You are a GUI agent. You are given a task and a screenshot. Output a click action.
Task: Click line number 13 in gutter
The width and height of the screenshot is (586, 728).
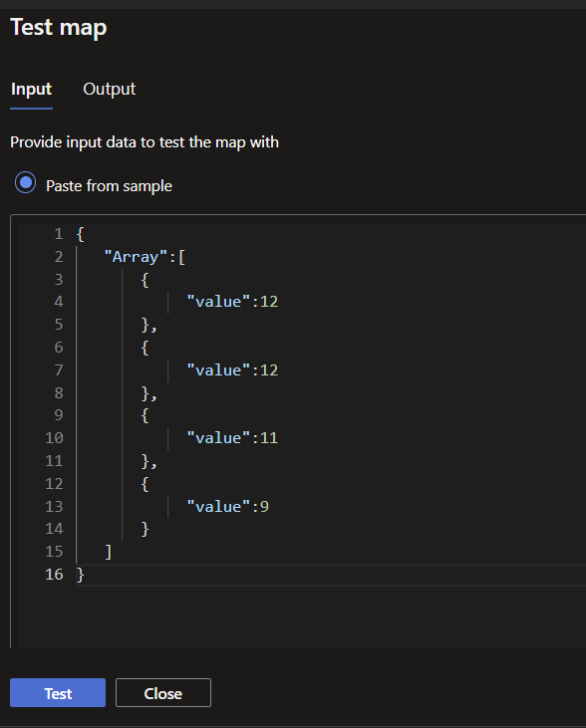[54, 507]
